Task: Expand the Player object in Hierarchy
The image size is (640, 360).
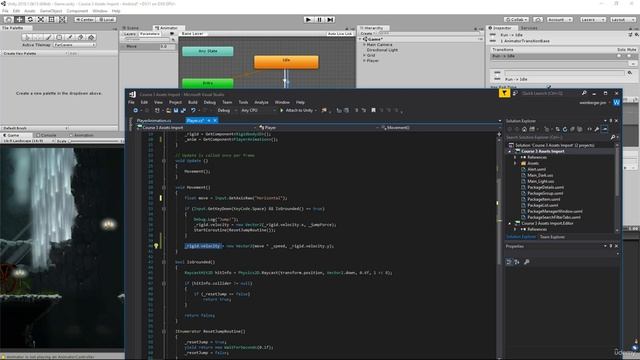Action: (x=364, y=60)
